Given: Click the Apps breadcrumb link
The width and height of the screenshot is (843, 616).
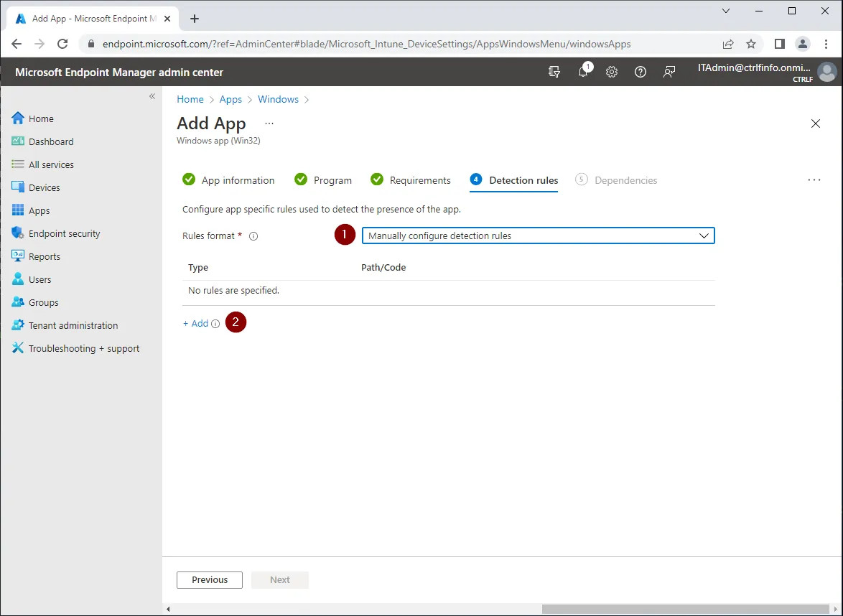Looking at the screenshot, I should 230,100.
